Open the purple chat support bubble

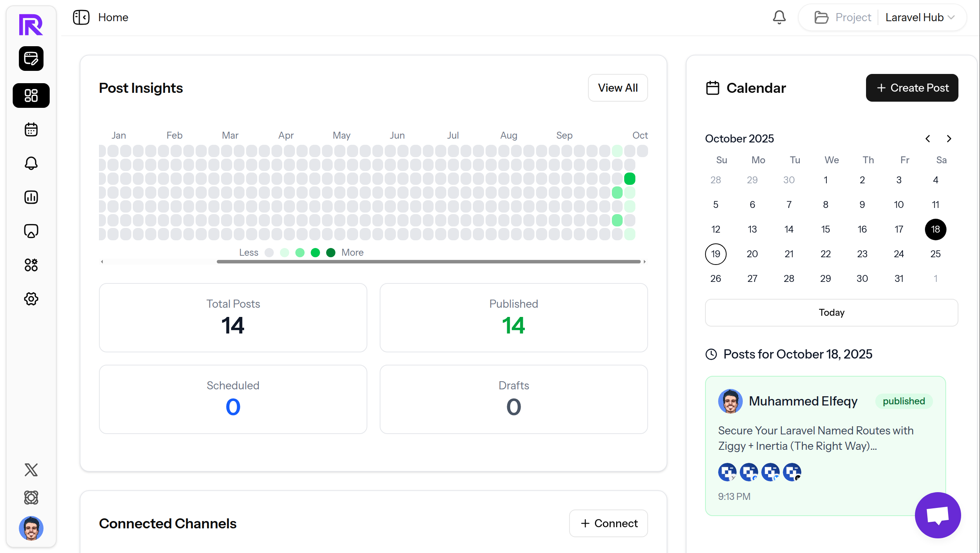click(938, 515)
